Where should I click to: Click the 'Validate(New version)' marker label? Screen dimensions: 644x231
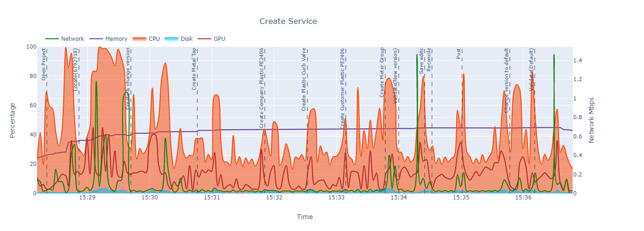[395, 76]
